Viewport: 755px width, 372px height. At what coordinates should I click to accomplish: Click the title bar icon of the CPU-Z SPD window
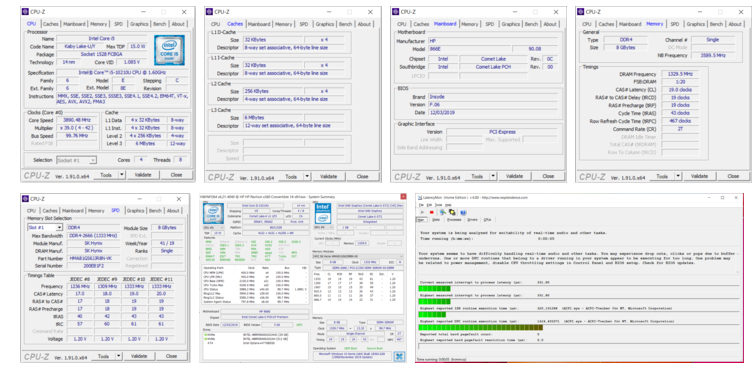26,199
